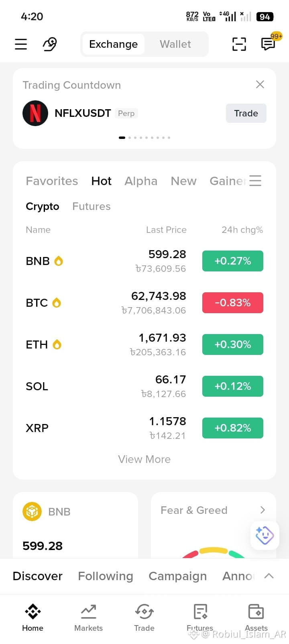Image resolution: width=289 pixels, height=644 pixels.
Task: Tap View More under the coin list
Action: click(x=144, y=459)
